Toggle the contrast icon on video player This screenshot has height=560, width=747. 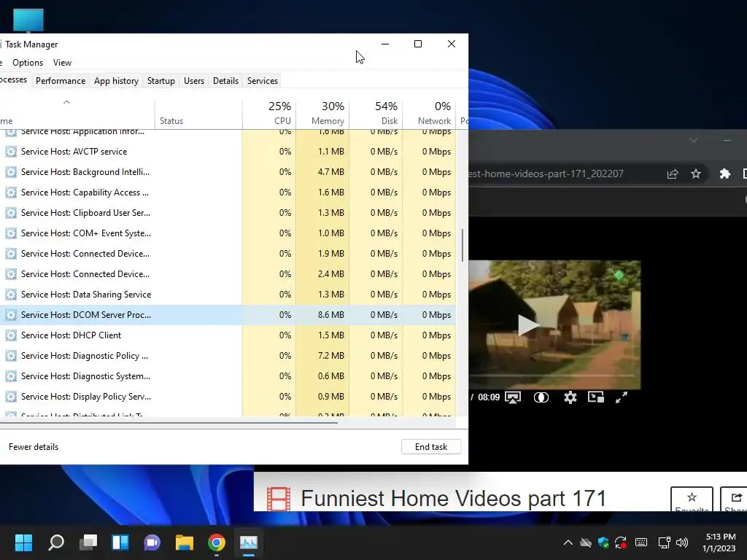click(541, 397)
